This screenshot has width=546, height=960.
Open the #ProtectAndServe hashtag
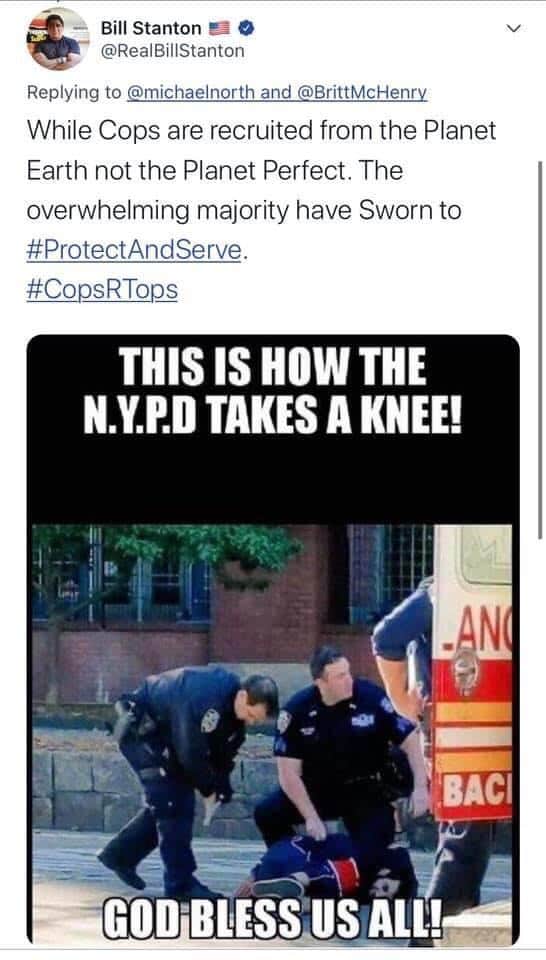[134, 250]
